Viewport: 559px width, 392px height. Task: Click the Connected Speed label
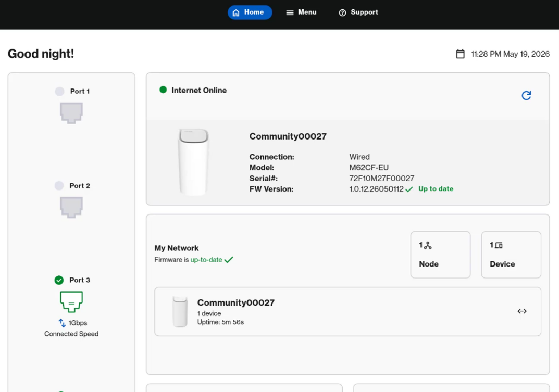point(71,334)
